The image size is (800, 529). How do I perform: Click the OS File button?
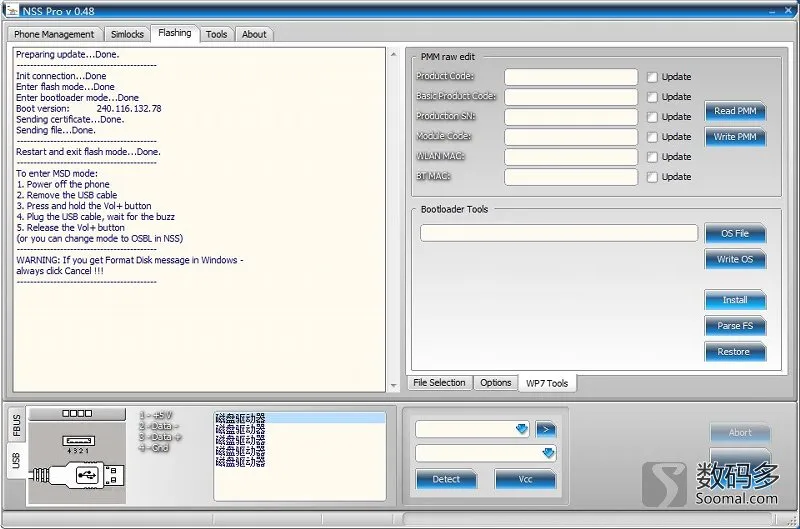tap(735, 234)
